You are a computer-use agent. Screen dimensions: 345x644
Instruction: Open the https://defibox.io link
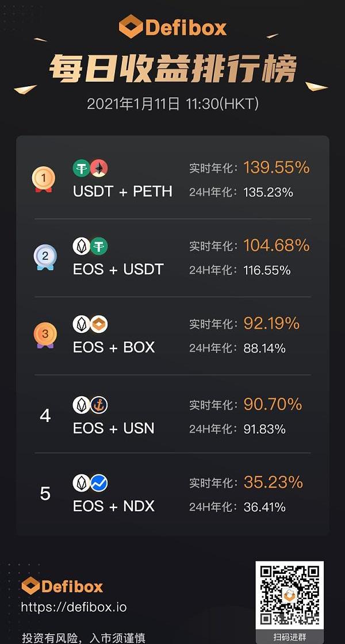(74, 607)
